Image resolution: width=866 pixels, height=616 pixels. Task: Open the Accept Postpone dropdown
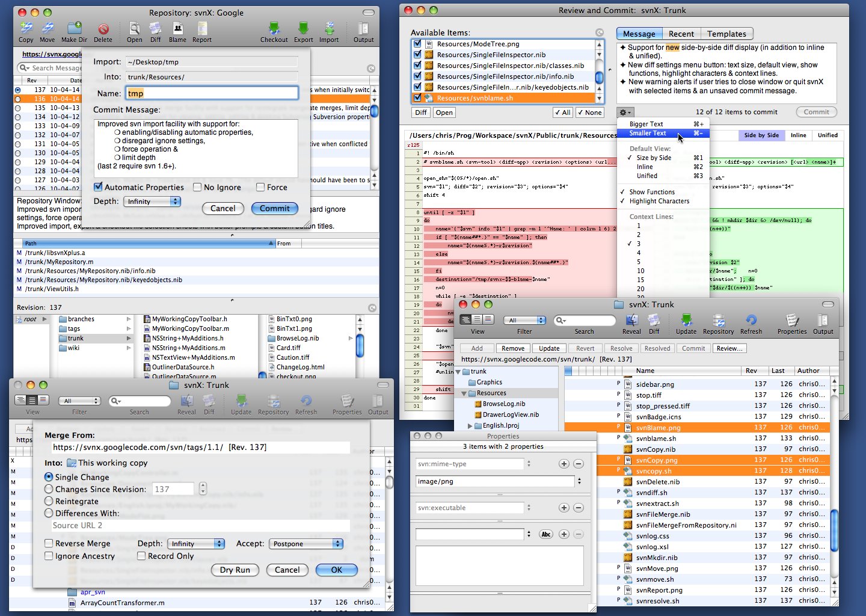click(x=306, y=544)
